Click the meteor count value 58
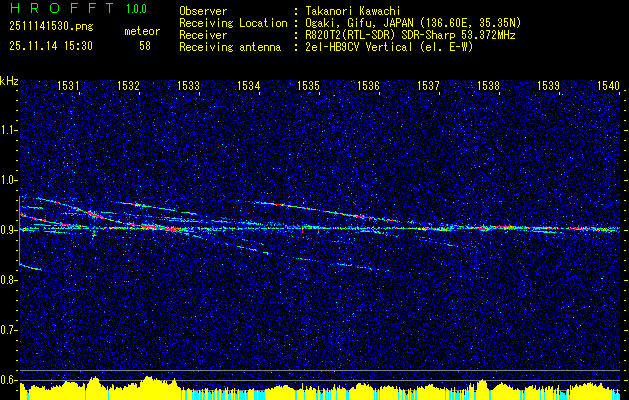Screen dimensions: 629x400 pyautogui.click(x=145, y=46)
